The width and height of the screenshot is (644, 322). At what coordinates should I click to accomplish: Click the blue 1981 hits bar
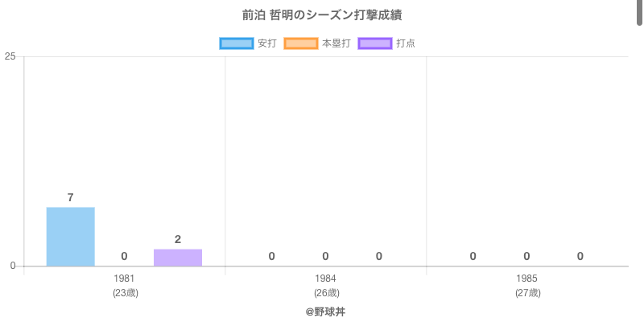tap(70, 237)
